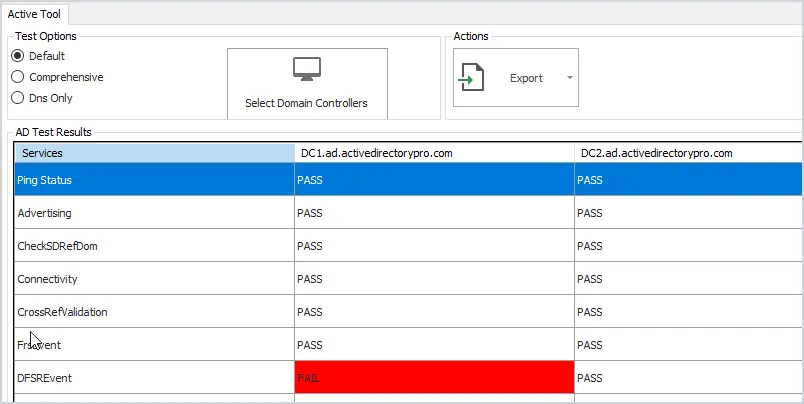Click DC2 PASS cell for CheckSDRefDom

(688, 246)
